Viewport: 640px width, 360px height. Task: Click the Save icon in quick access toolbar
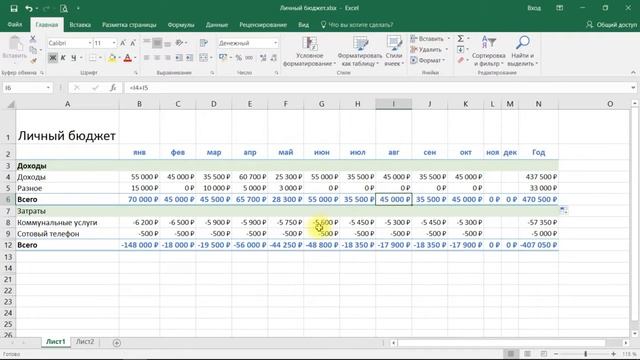(x=14, y=8)
